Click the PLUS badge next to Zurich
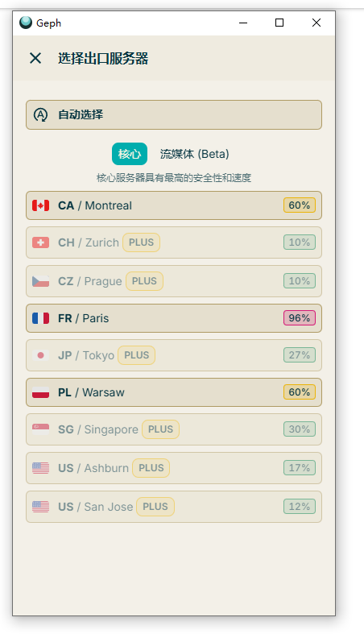 (x=141, y=242)
